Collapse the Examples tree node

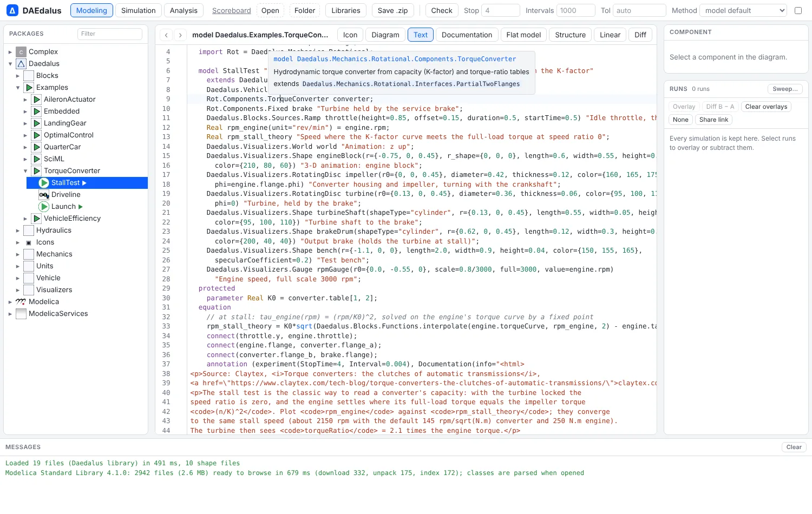tap(17, 88)
